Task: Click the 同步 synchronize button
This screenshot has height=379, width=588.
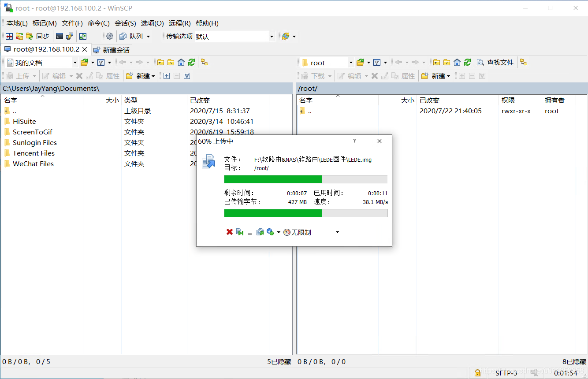Action: (x=38, y=36)
